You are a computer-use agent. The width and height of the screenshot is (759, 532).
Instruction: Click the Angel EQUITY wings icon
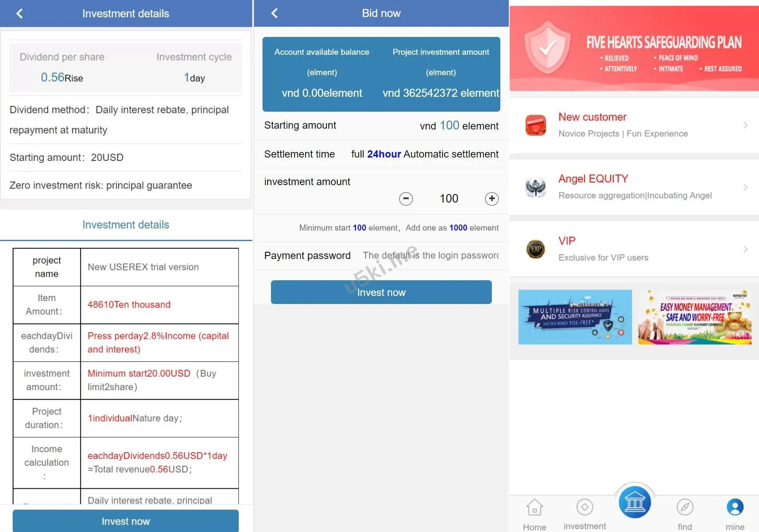pos(536,187)
